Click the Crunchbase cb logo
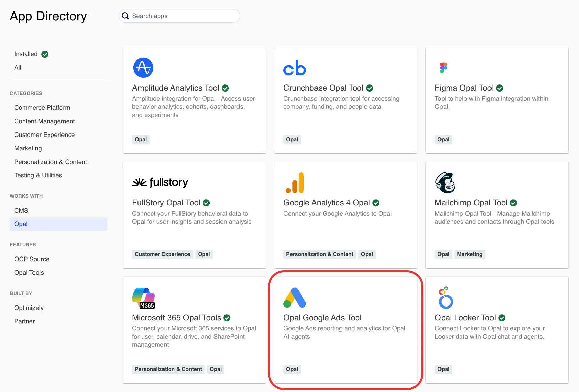 coord(295,68)
